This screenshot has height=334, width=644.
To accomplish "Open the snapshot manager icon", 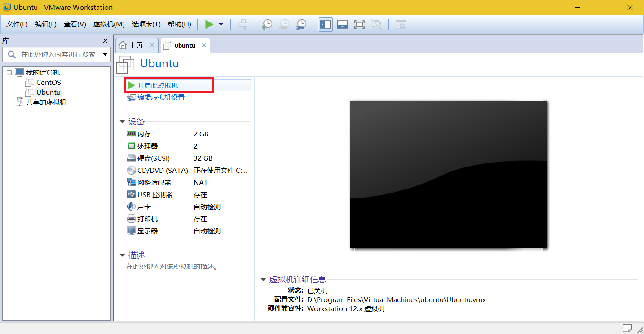I will tap(301, 24).
